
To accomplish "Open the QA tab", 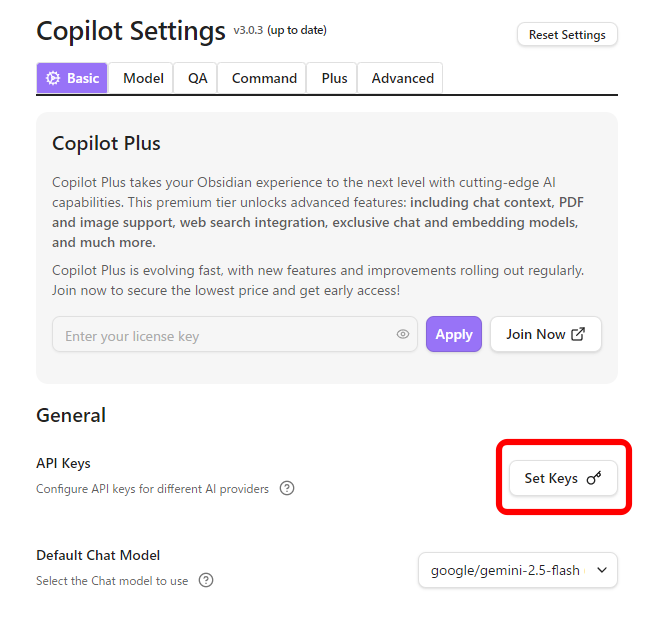I will click(197, 78).
